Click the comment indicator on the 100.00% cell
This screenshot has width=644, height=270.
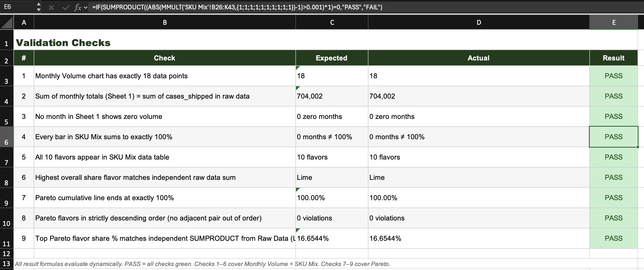point(297,190)
